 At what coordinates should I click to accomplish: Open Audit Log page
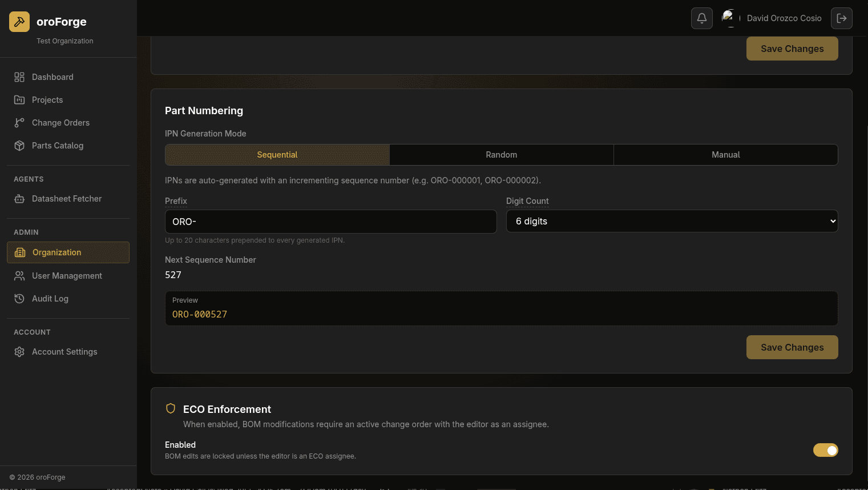68,299
